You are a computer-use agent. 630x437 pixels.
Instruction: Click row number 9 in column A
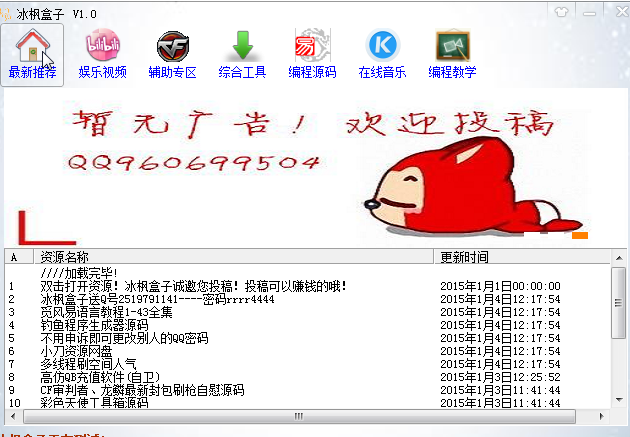click(11, 390)
